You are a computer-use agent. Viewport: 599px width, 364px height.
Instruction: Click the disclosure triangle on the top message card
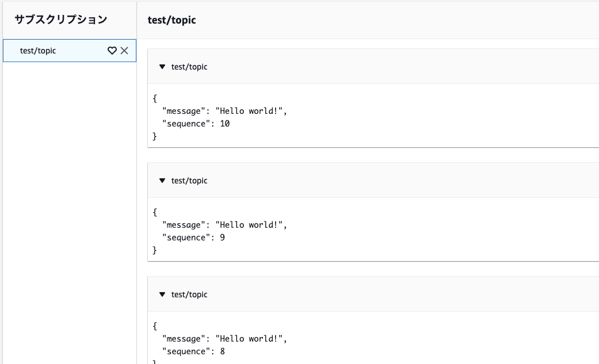tap(162, 67)
